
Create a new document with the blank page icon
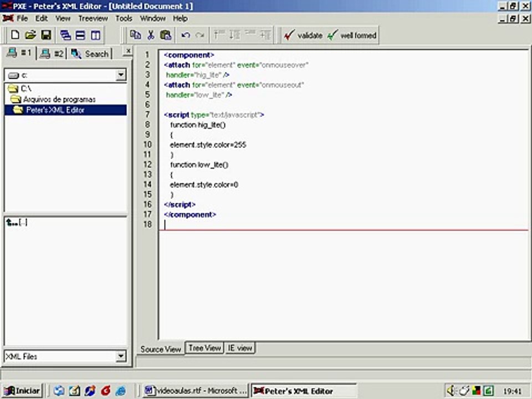[15, 35]
